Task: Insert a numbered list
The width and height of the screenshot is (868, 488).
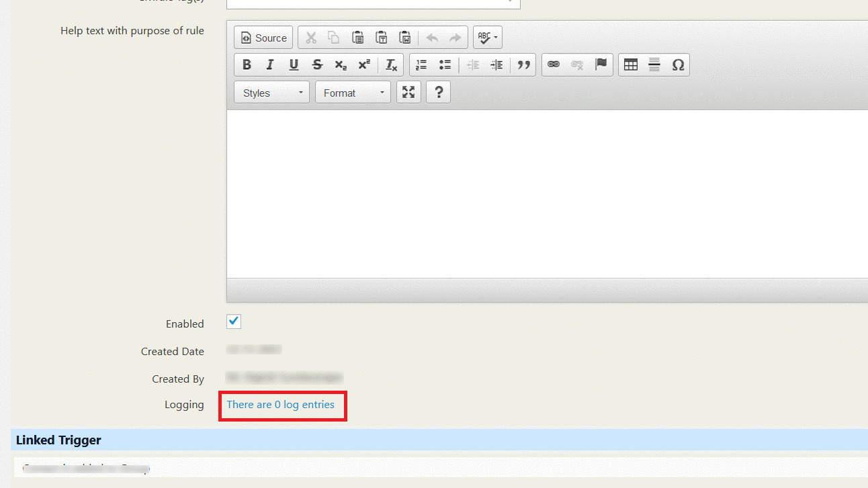Action: (x=421, y=65)
